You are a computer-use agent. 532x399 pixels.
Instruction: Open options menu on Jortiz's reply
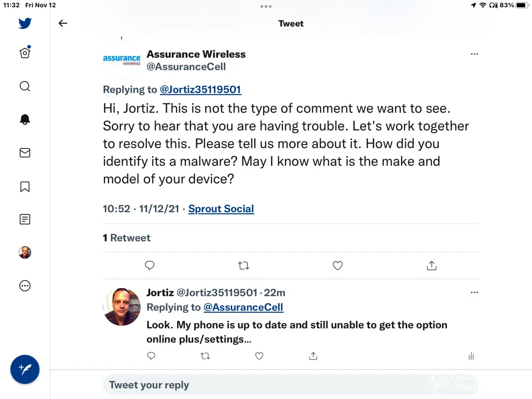click(474, 292)
